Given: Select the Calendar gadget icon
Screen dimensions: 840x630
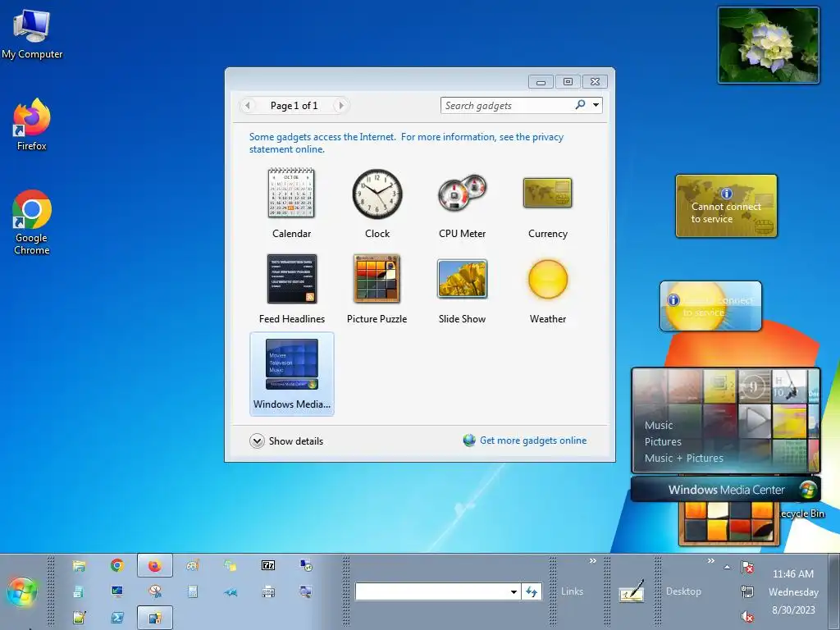Looking at the screenshot, I should 291,194.
